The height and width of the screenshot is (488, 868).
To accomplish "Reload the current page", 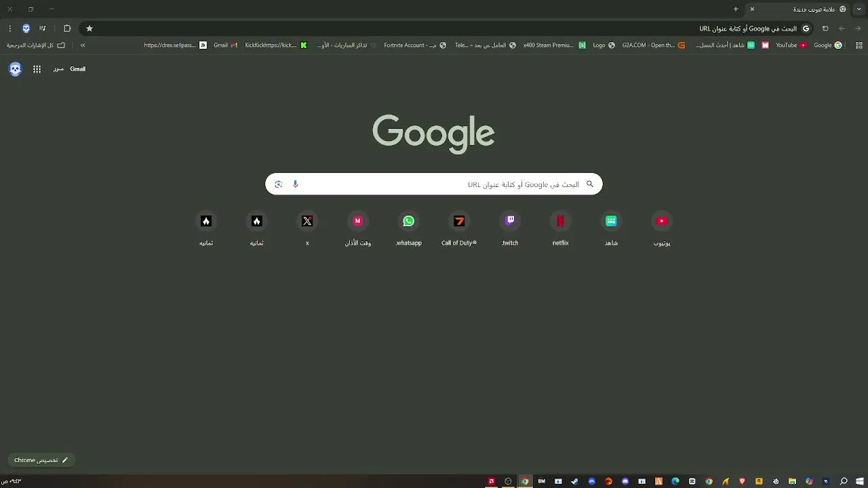I will 825,28.
